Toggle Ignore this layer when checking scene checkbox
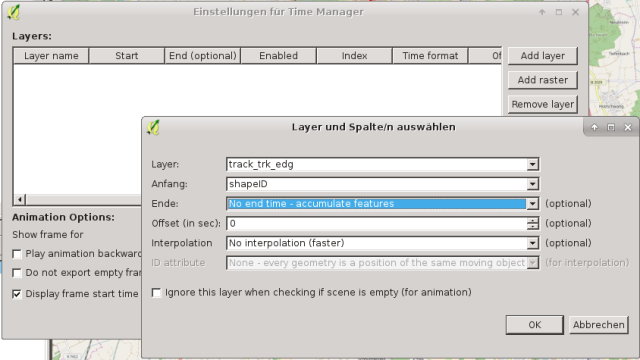 coord(156,293)
